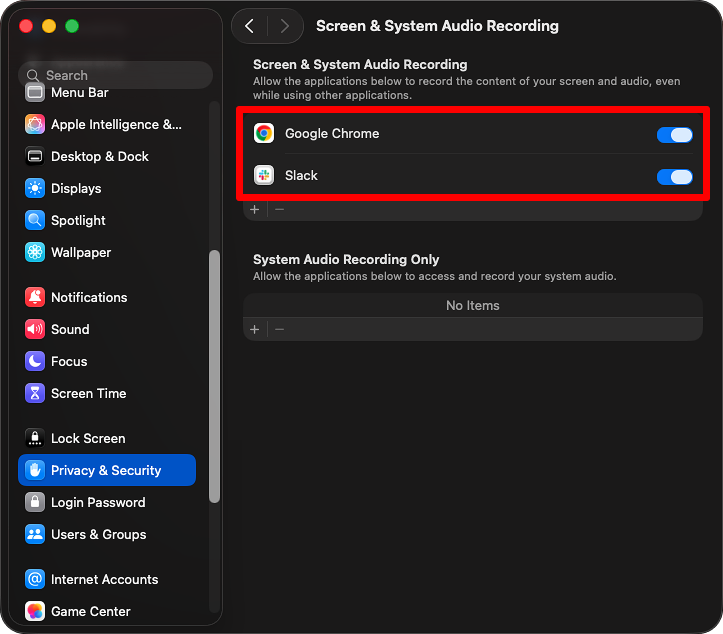The width and height of the screenshot is (723, 634).
Task: Click the green zoom window button
Action: point(72,26)
